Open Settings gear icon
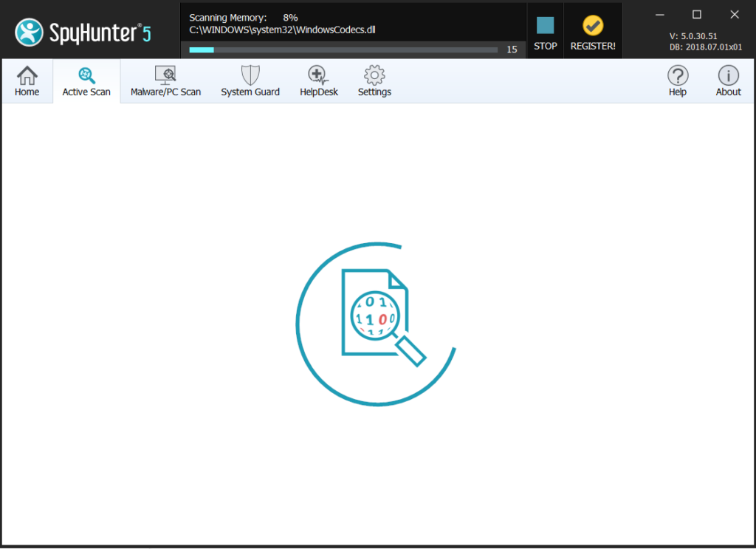This screenshot has height=549, width=756. (x=374, y=75)
